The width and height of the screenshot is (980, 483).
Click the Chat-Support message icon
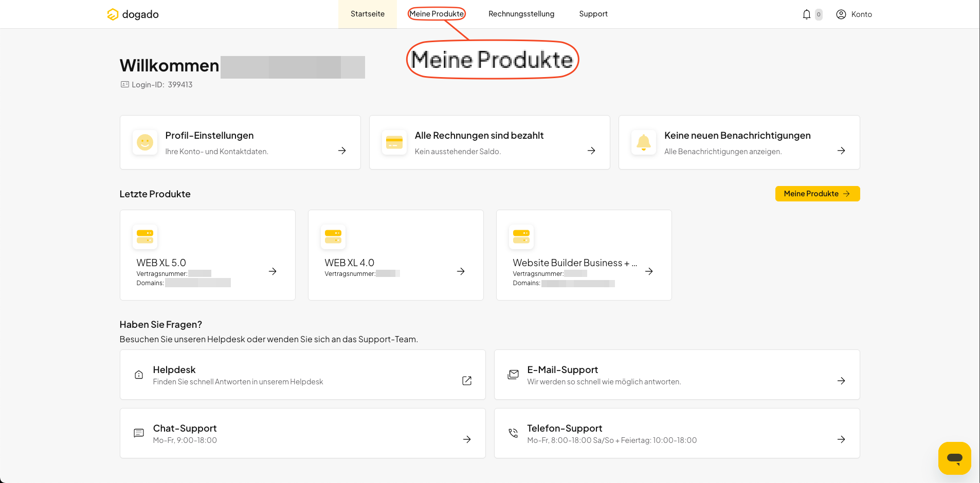point(139,433)
